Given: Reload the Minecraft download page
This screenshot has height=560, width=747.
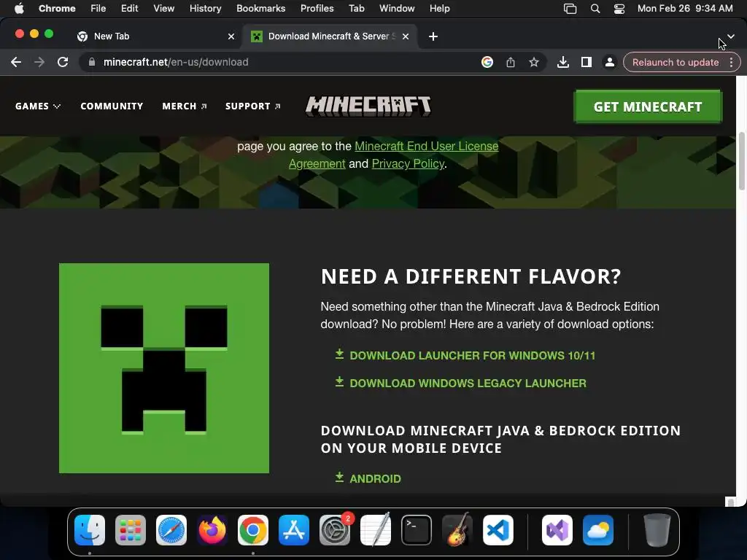Looking at the screenshot, I should click(63, 62).
